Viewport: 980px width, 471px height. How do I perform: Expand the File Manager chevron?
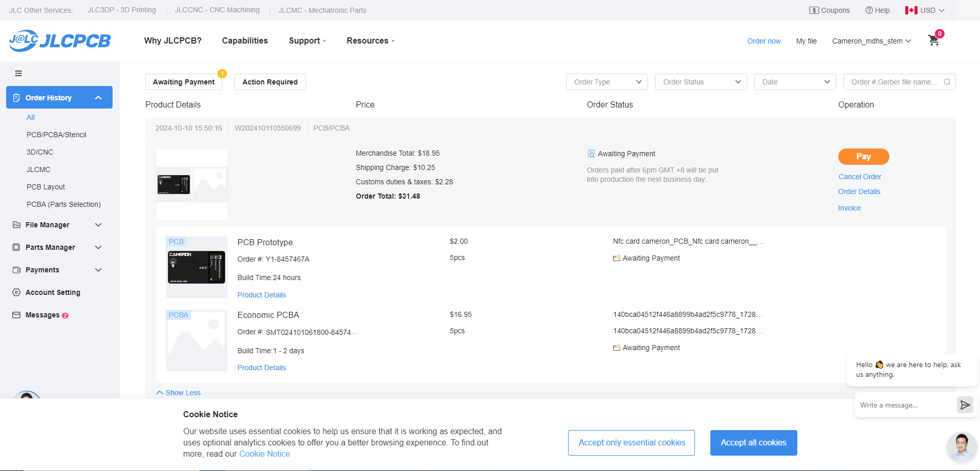coord(98,225)
